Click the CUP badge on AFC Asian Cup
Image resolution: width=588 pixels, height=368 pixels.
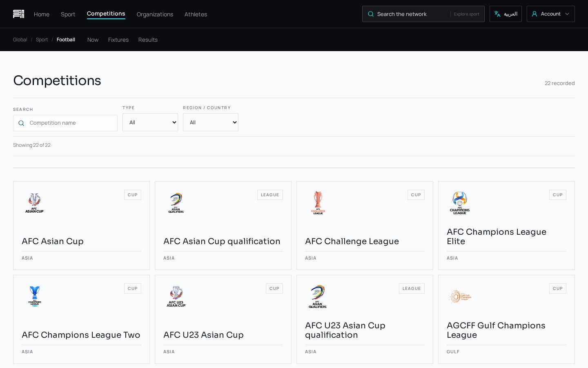point(133,195)
